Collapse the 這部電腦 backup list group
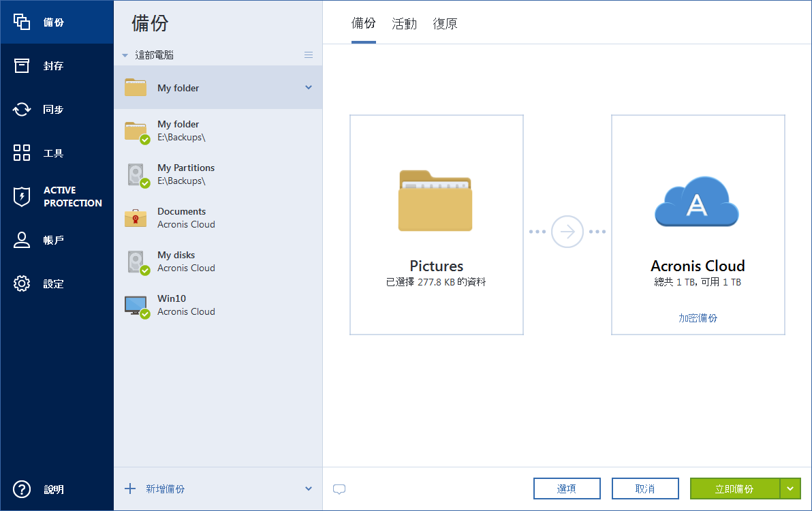This screenshot has width=812, height=511. pyautogui.click(x=125, y=55)
